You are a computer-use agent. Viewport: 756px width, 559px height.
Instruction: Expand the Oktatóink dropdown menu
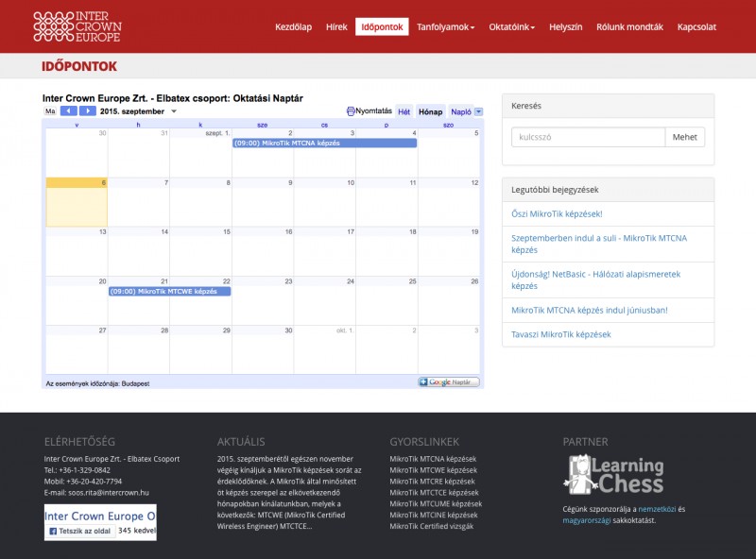point(511,27)
